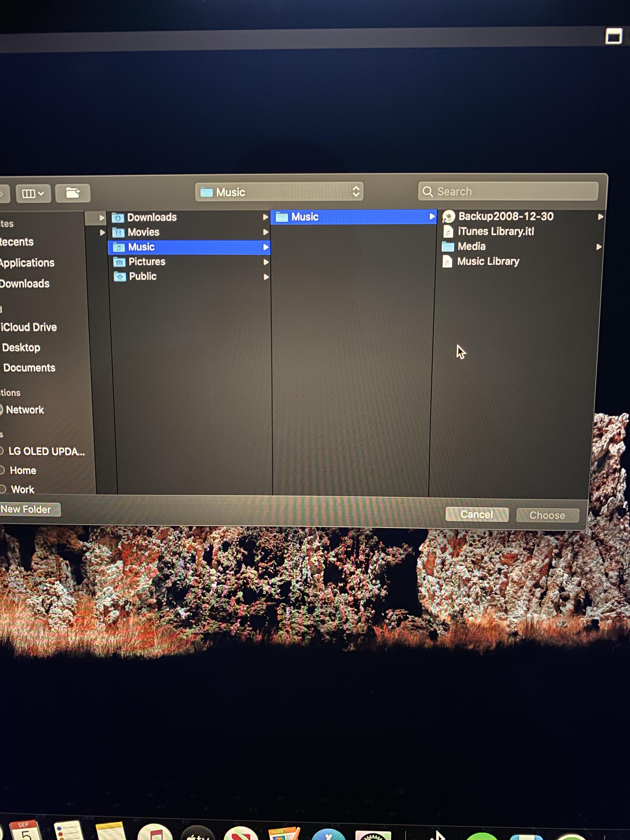The image size is (630, 840).
Task: Select the iTunes Library.itl file
Action: tap(495, 231)
